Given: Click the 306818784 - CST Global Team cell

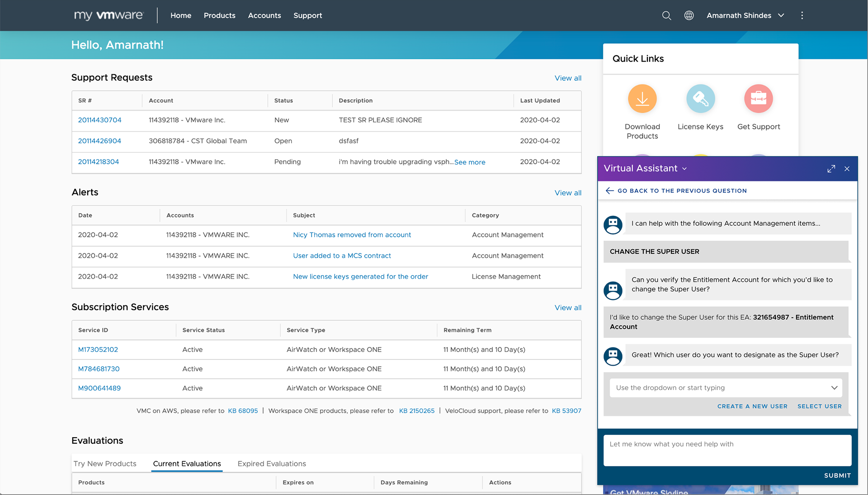Looking at the screenshot, I should 198,141.
